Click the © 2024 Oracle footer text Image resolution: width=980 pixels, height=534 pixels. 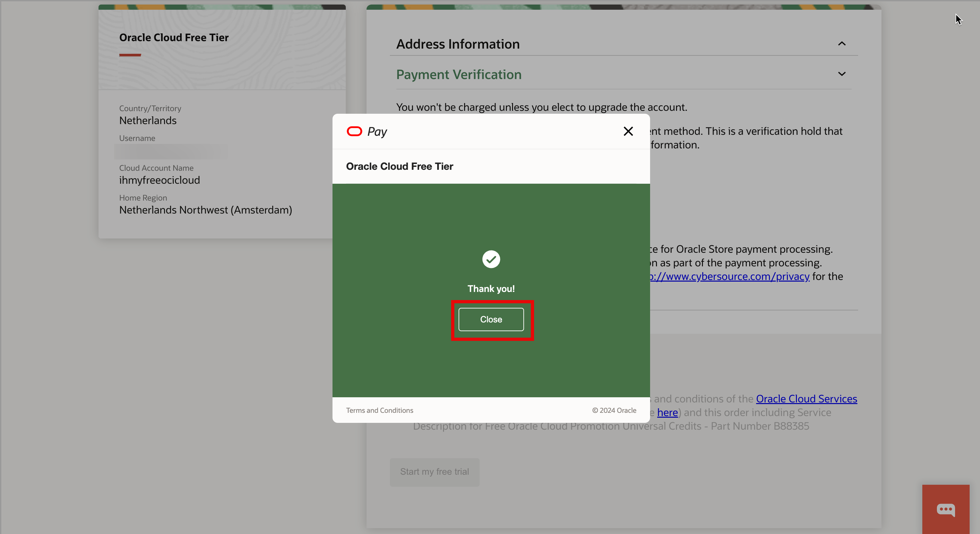(x=614, y=410)
